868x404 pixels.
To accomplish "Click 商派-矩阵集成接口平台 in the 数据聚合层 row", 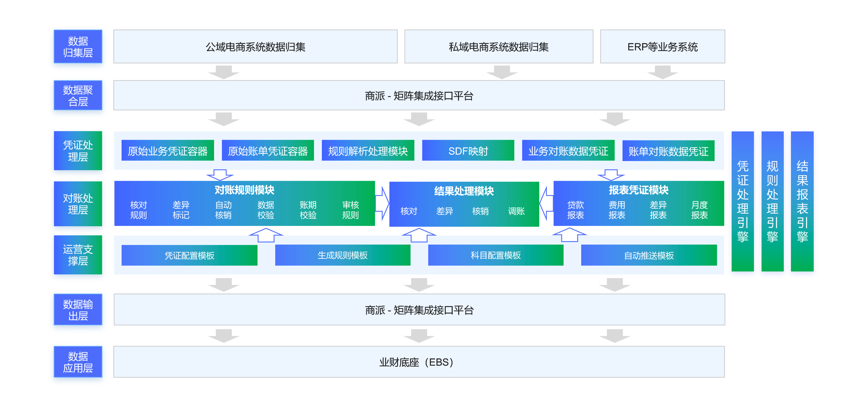I will pos(419,96).
